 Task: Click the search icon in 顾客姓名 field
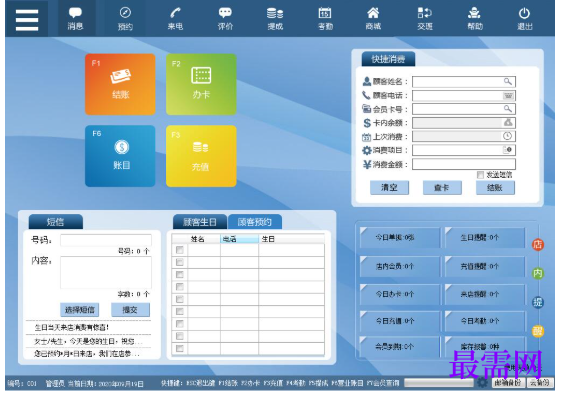508,82
